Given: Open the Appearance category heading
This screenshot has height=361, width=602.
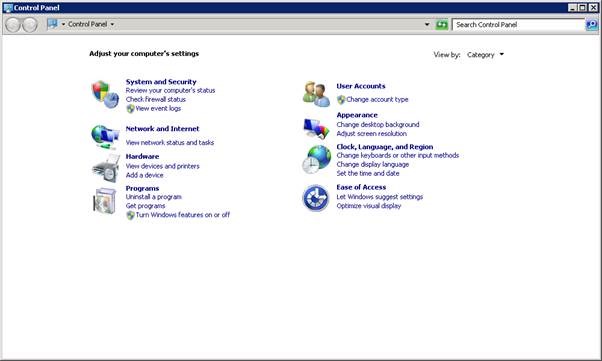Looking at the screenshot, I should click(357, 115).
